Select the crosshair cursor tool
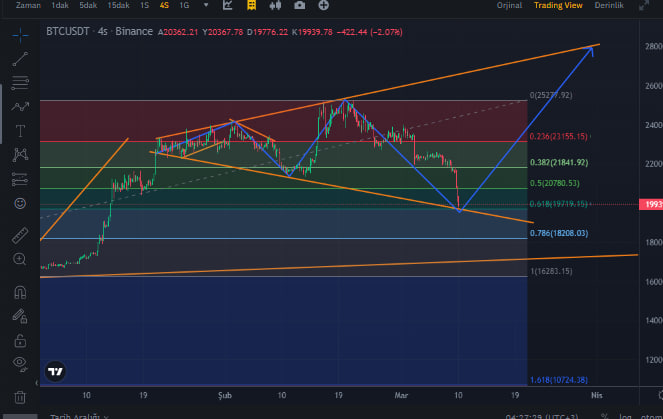The width and height of the screenshot is (663, 419). (20, 35)
